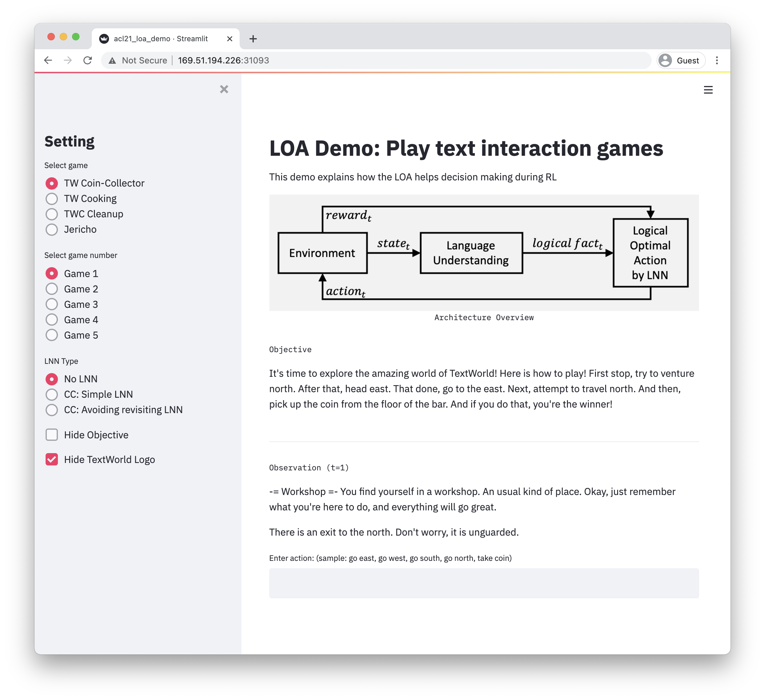
Task: Select CC: Simple LNN type
Action: 52,394
